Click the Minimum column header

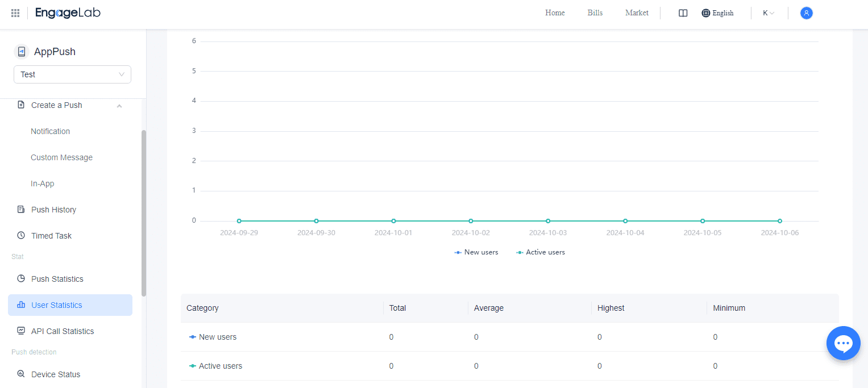click(x=729, y=308)
